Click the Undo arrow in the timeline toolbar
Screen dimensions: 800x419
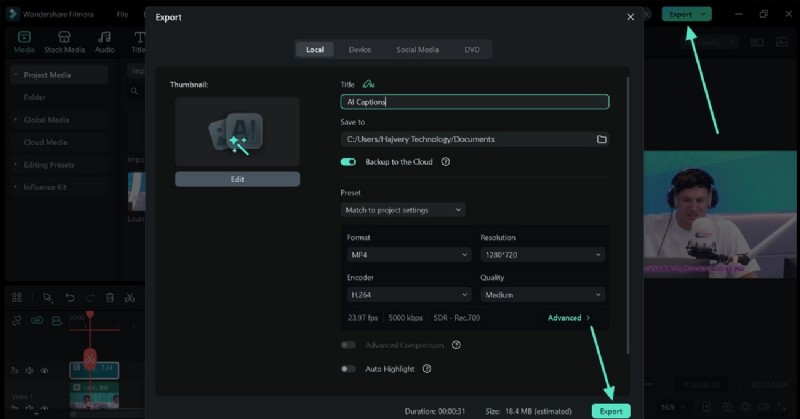(x=70, y=297)
